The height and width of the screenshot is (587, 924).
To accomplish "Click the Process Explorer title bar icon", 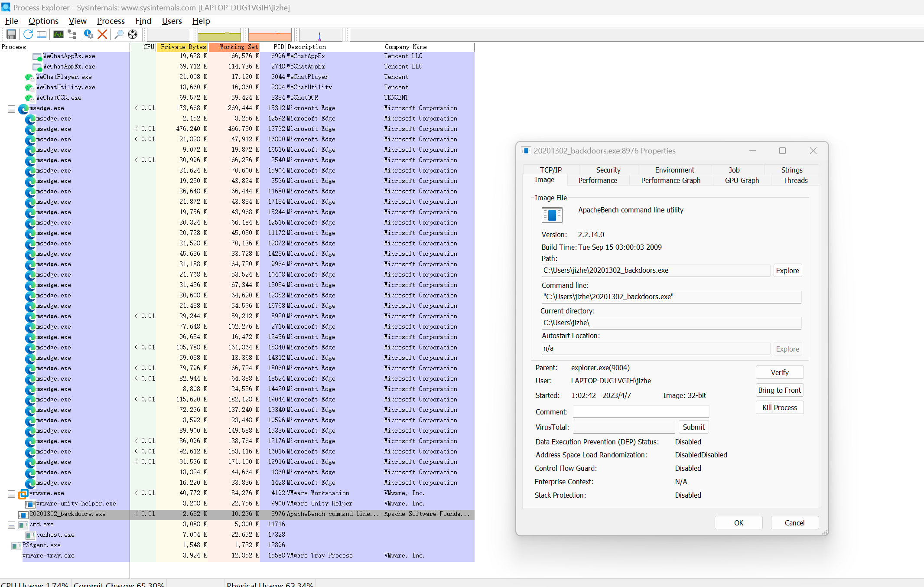I will (6, 7).
